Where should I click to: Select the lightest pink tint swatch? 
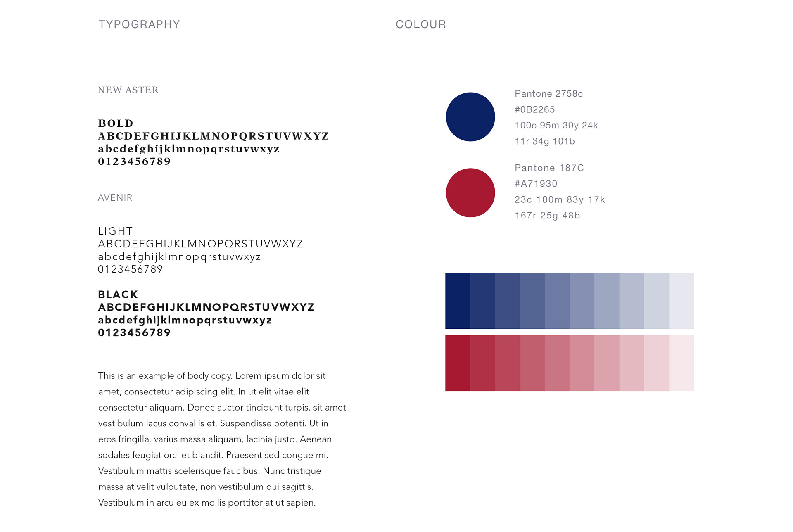(x=681, y=363)
